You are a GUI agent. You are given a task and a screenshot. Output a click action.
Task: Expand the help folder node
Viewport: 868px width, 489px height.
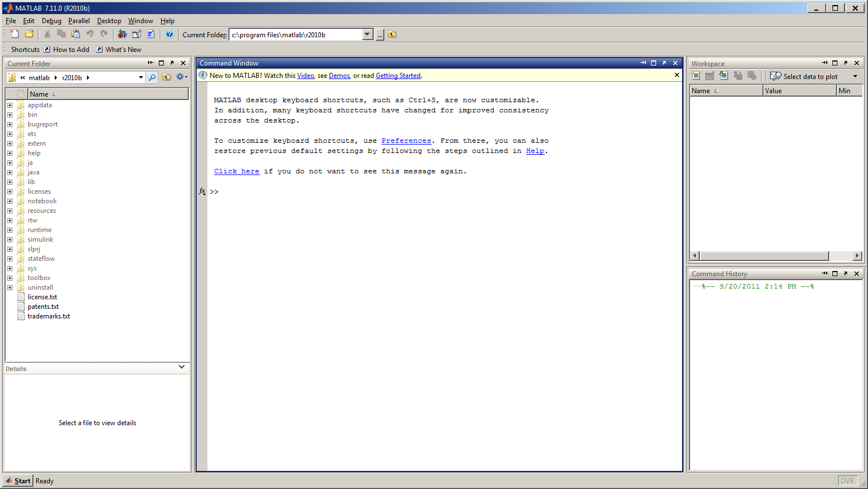(10, 153)
